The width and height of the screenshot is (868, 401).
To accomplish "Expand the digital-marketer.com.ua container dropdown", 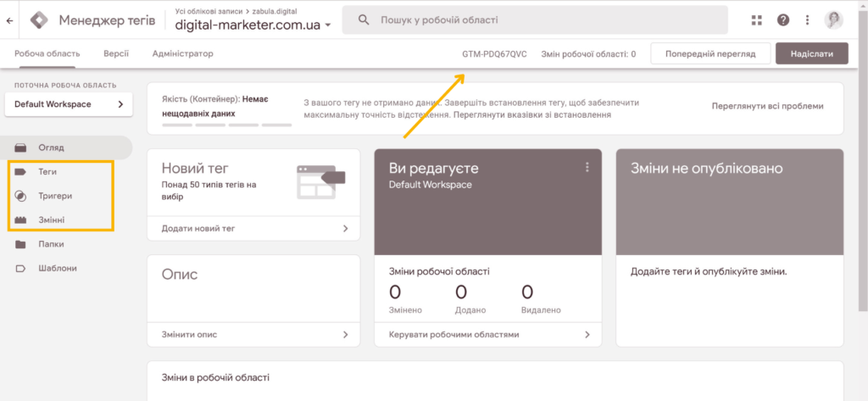I will pyautogui.click(x=328, y=25).
